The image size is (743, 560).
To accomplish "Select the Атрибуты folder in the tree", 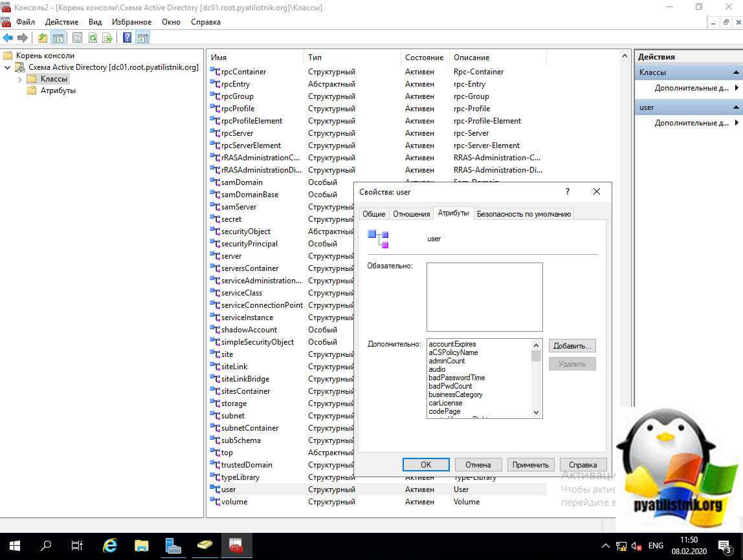I will (58, 91).
